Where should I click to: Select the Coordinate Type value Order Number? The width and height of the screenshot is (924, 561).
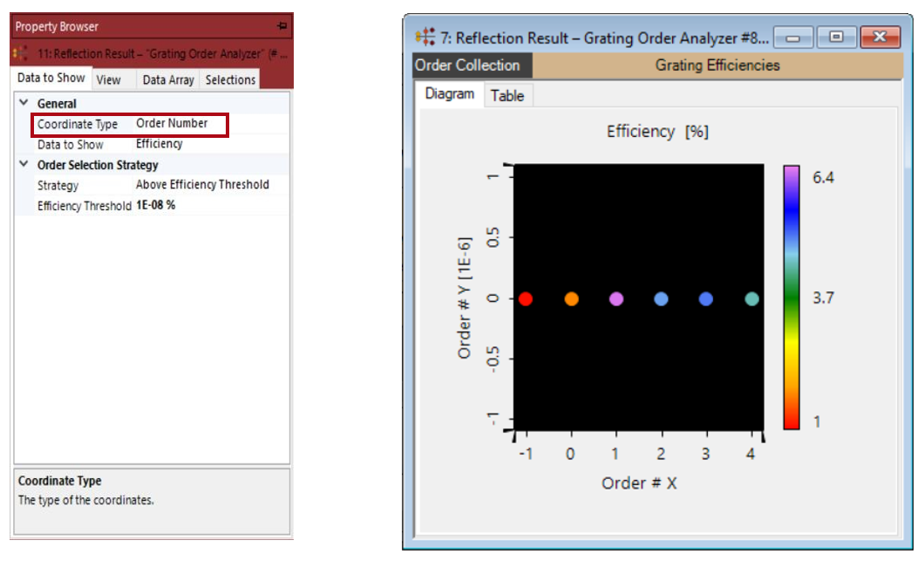[x=172, y=123]
